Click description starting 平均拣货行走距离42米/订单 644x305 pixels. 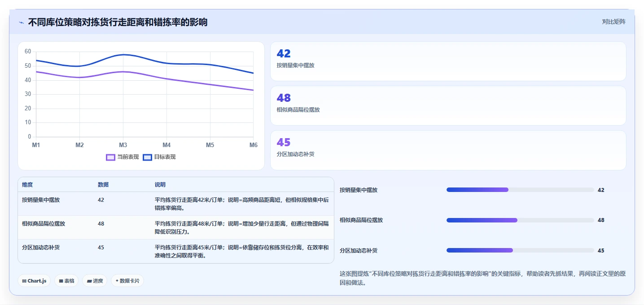pyautogui.click(x=242, y=204)
